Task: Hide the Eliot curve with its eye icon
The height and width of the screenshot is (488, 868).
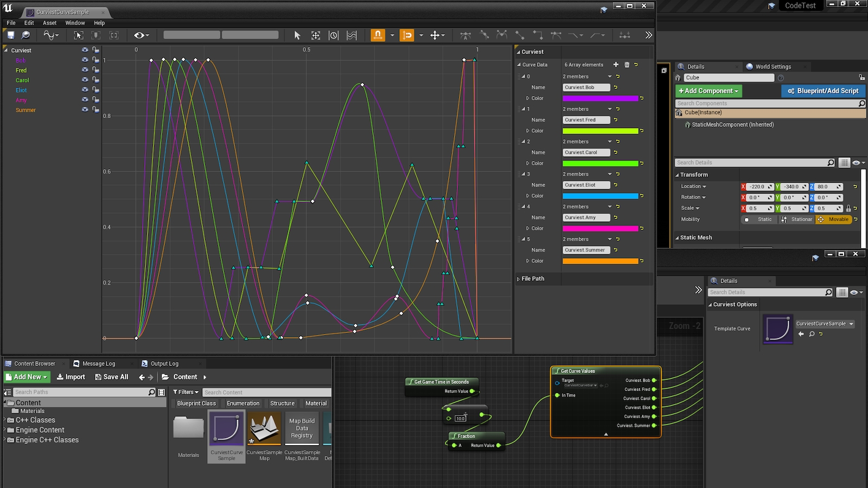Action: point(85,89)
